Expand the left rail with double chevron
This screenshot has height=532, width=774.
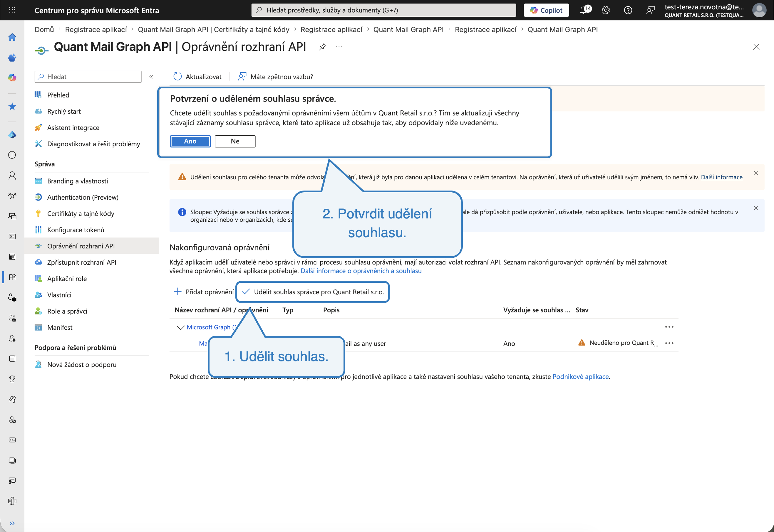pyautogui.click(x=12, y=523)
